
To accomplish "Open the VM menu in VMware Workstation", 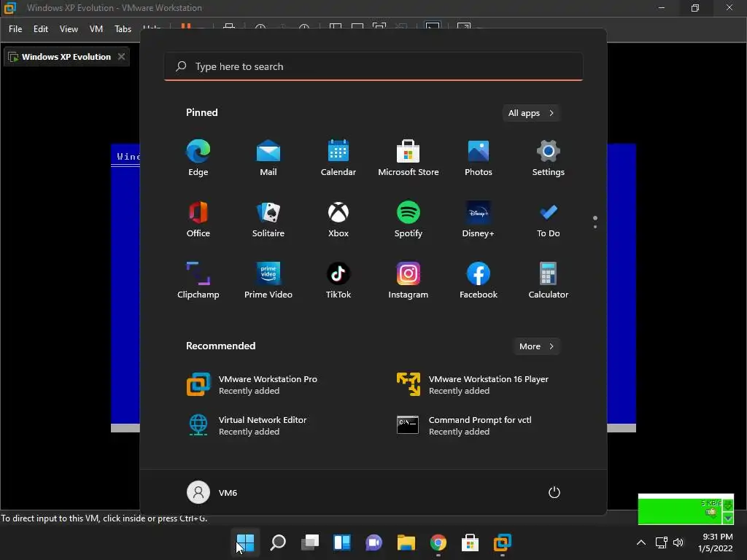I will point(96,29).
